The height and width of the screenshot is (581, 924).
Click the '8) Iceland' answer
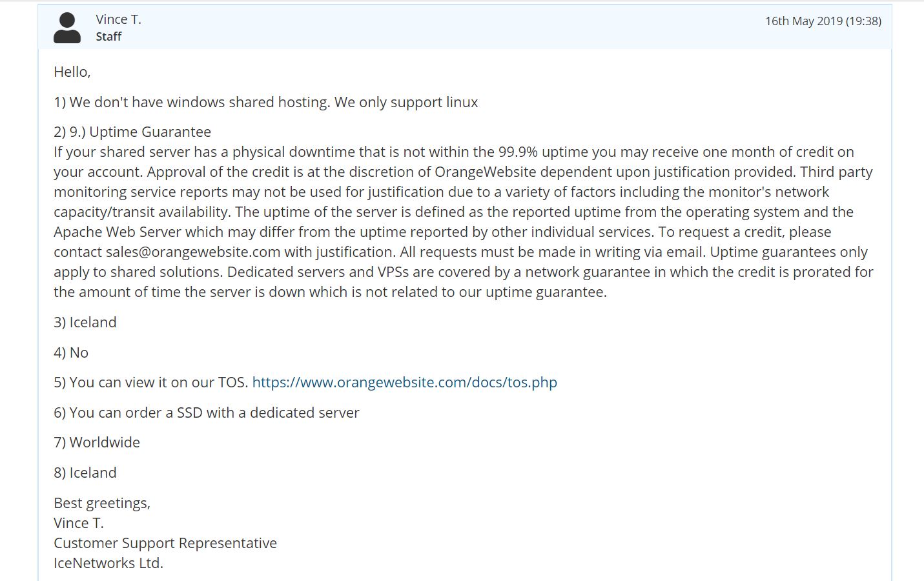[x=85, y=473]
